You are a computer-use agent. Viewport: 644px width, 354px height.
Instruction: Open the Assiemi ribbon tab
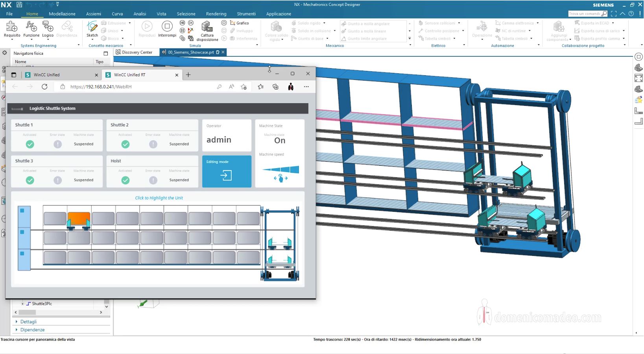tap(94, 14)
